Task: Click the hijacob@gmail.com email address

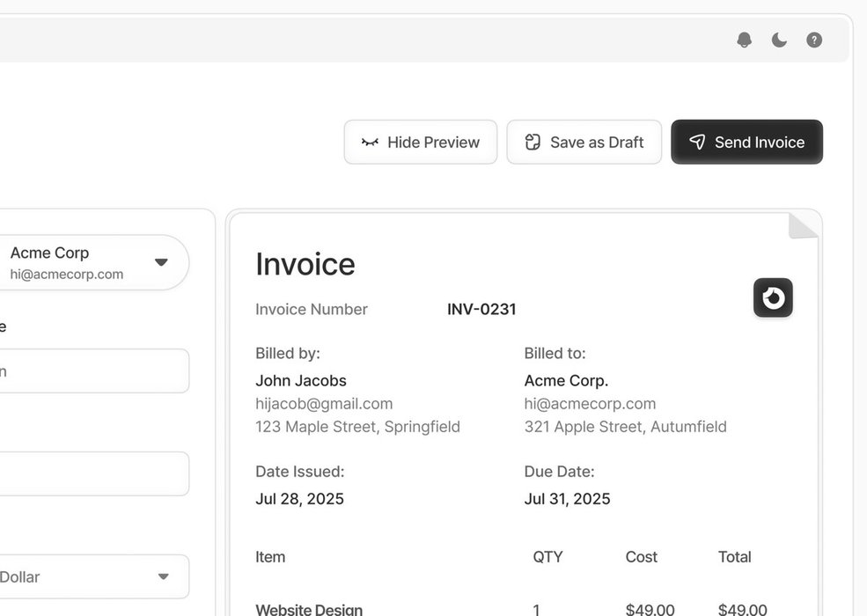Action: (324, 403)
